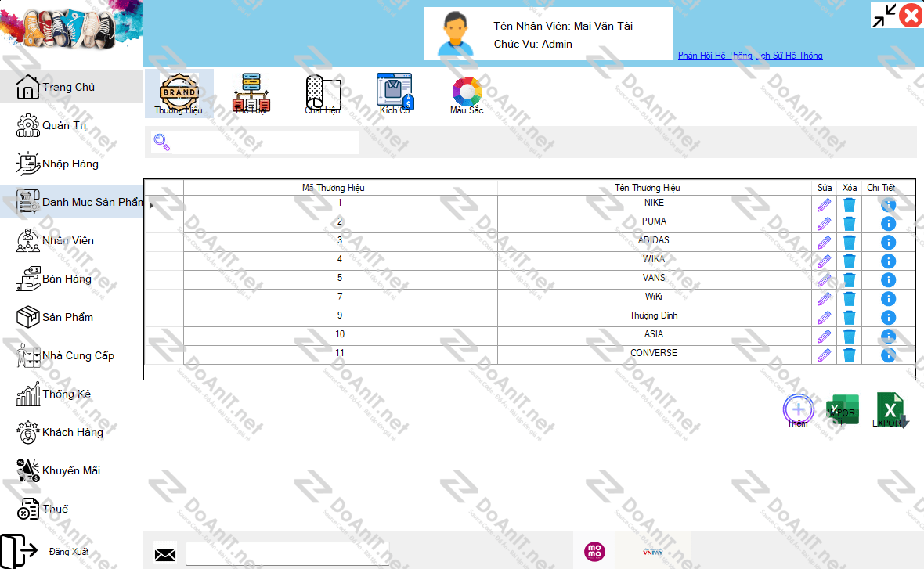Select the CONVERSE name cell
924x569 pixels.
[654, 354]
